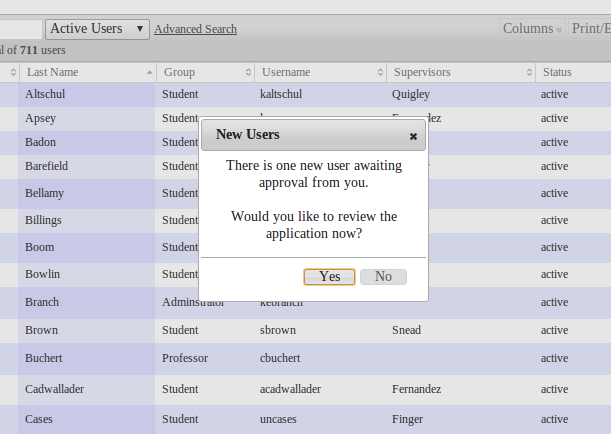Click the search input field

21,29
